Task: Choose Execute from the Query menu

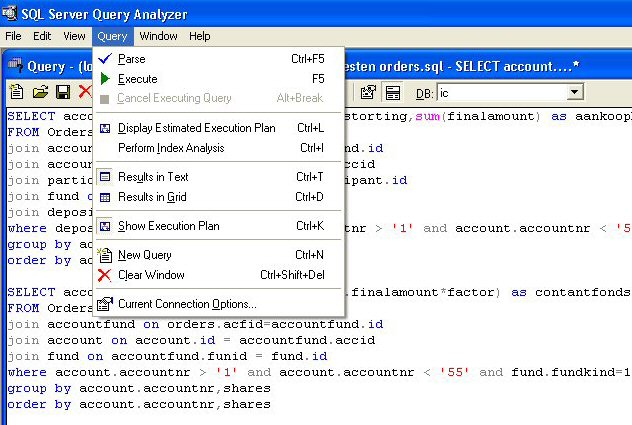Action: pos(218,79)
